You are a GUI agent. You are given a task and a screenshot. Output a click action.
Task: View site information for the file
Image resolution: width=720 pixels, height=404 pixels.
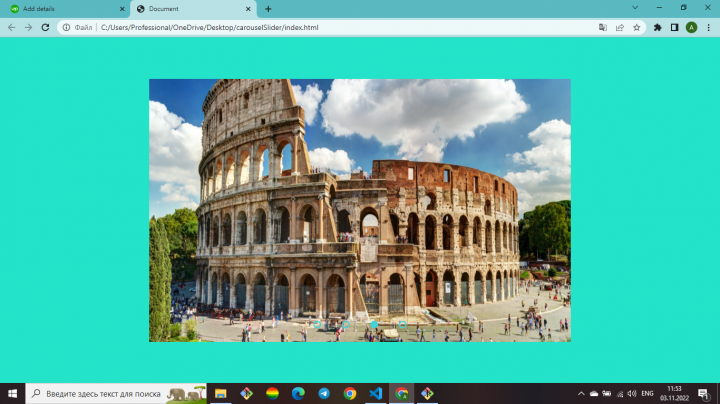(x=67, y=28)
